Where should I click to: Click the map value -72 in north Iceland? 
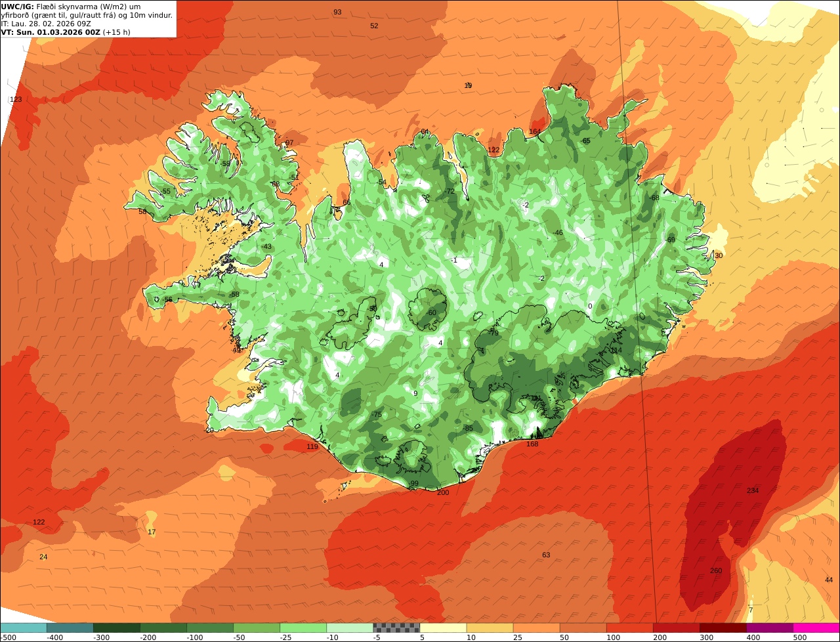click(450, 191)
